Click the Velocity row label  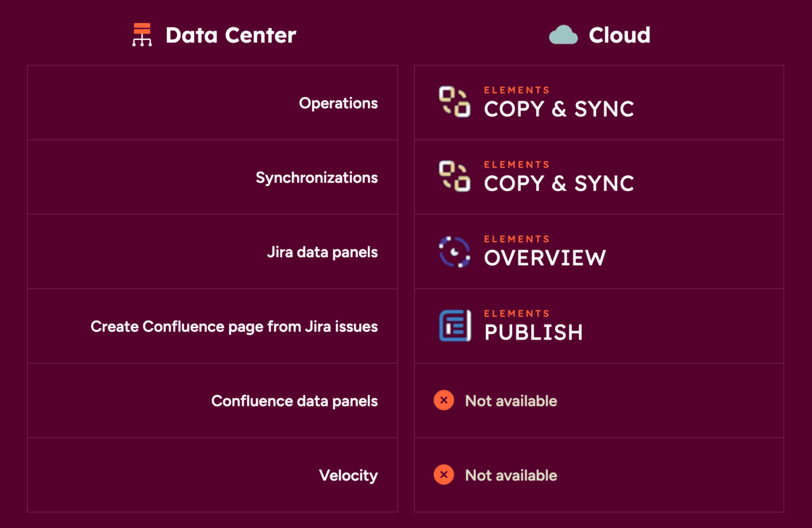(348, 475)
